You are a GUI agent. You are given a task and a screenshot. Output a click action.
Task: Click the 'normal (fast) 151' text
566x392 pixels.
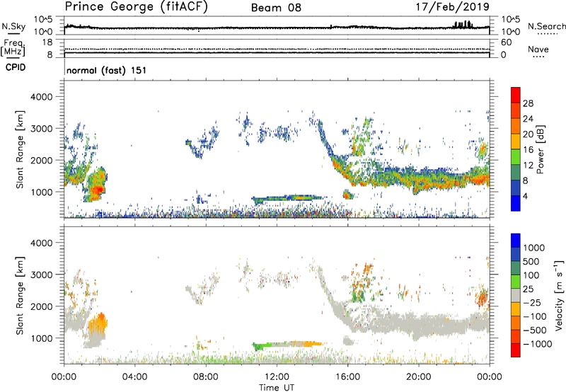(x=107, y=70)
